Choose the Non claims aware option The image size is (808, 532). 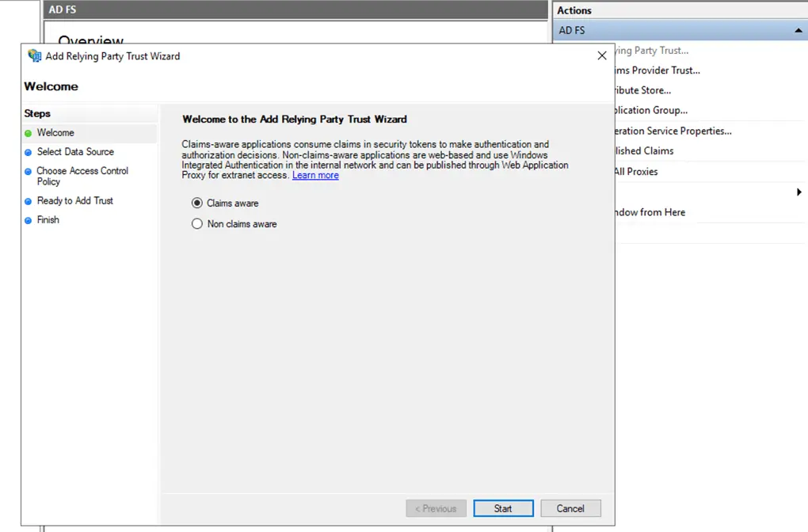point(197,224)
